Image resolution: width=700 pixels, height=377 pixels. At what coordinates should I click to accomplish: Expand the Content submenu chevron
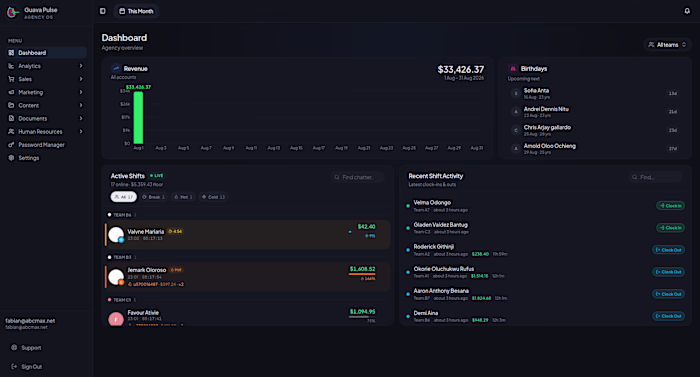point(81,105)
